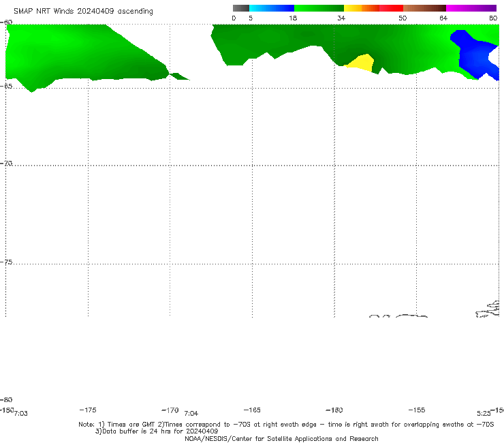This screenshot has height=443, width=504.
Task: Click the gray segment of the wind color scale
Action: [240, 8]
